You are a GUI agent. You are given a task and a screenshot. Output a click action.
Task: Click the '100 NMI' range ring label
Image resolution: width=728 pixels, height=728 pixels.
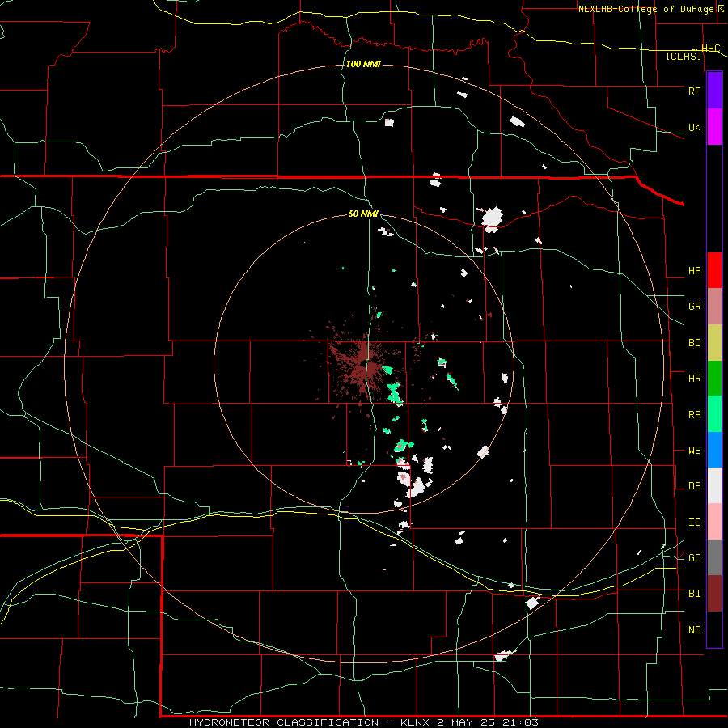(363, 64)
